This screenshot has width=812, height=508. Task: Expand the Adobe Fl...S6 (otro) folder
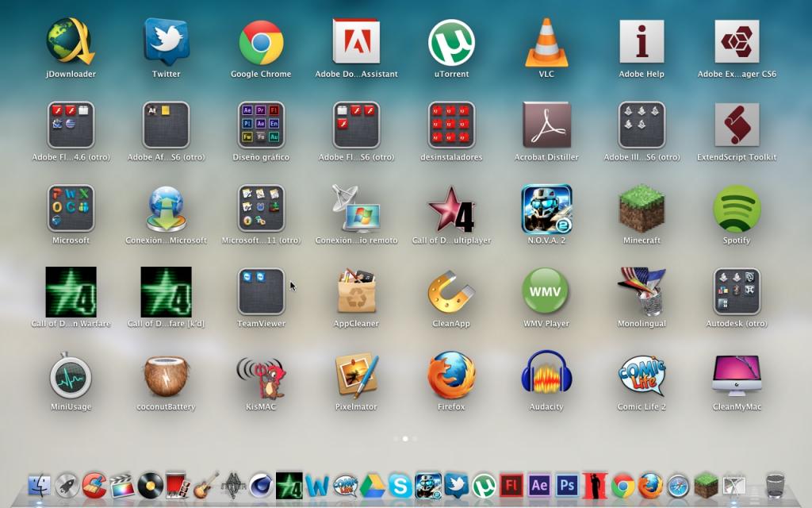(356, 125)
